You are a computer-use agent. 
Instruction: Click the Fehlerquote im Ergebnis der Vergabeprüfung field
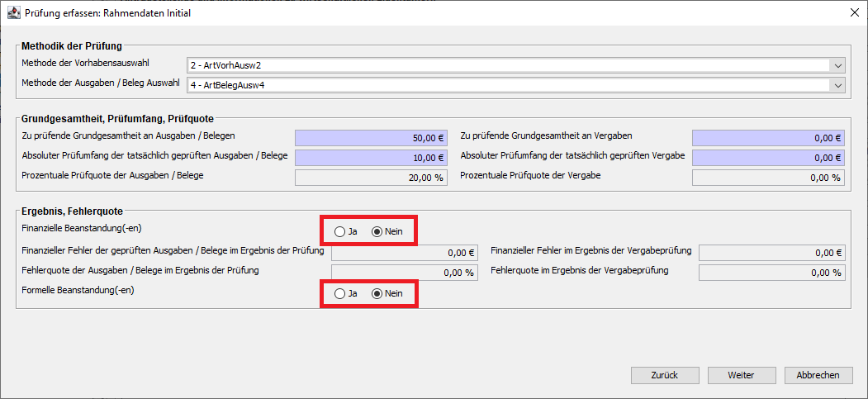pyautogui.click(x=772, y=273)
